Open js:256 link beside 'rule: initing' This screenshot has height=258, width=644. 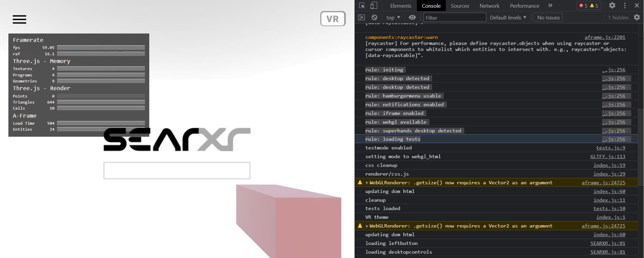pos(613,70)
